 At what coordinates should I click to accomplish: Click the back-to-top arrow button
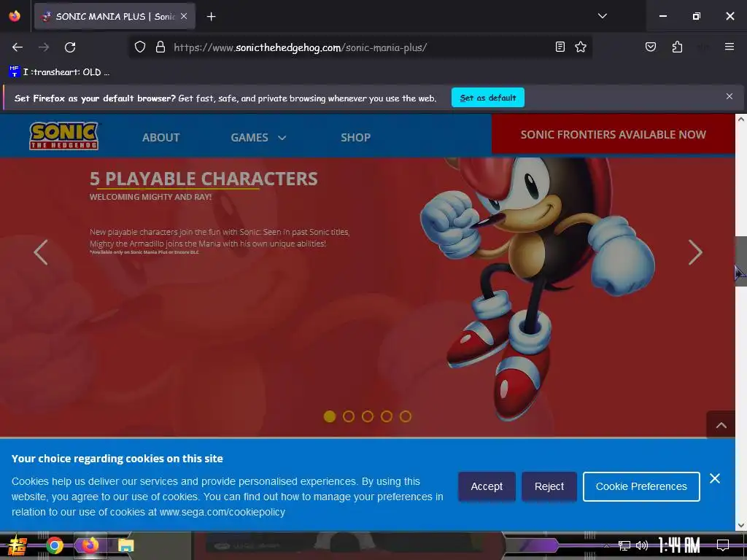[721, 425]
